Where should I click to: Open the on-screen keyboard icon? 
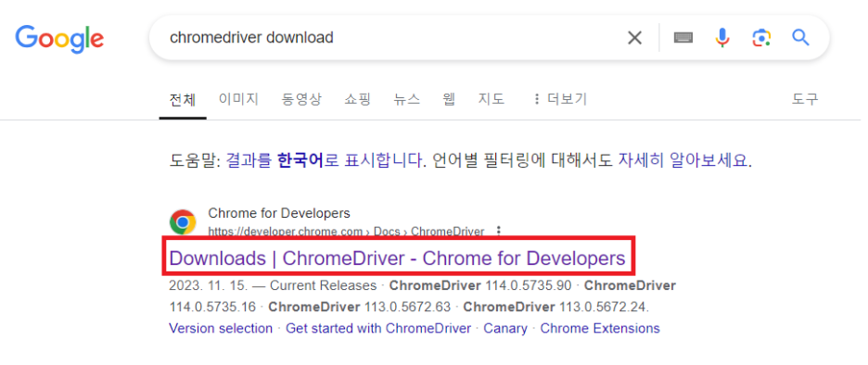[x=683, y=38]
